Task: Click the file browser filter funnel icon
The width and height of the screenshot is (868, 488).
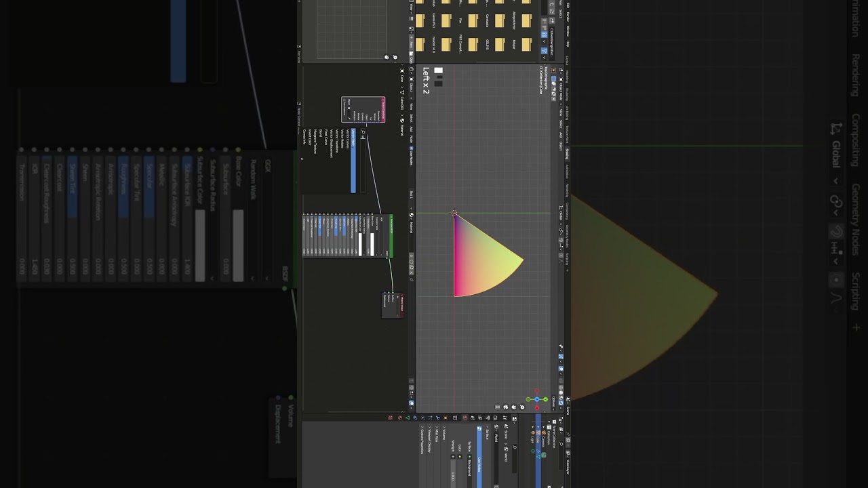Action: (543, 50)
